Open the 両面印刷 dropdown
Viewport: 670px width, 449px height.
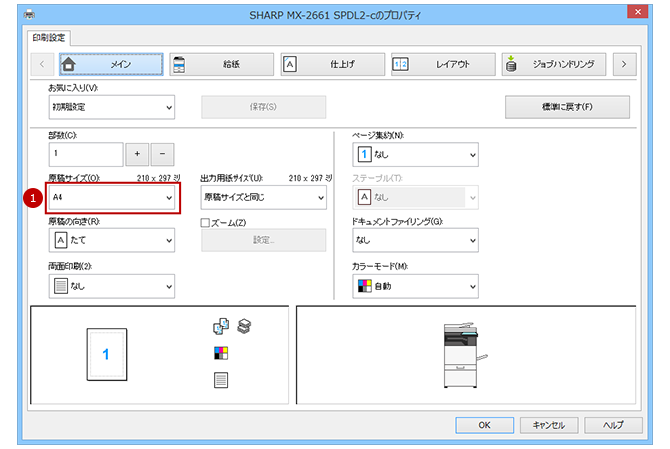(112, 286)
